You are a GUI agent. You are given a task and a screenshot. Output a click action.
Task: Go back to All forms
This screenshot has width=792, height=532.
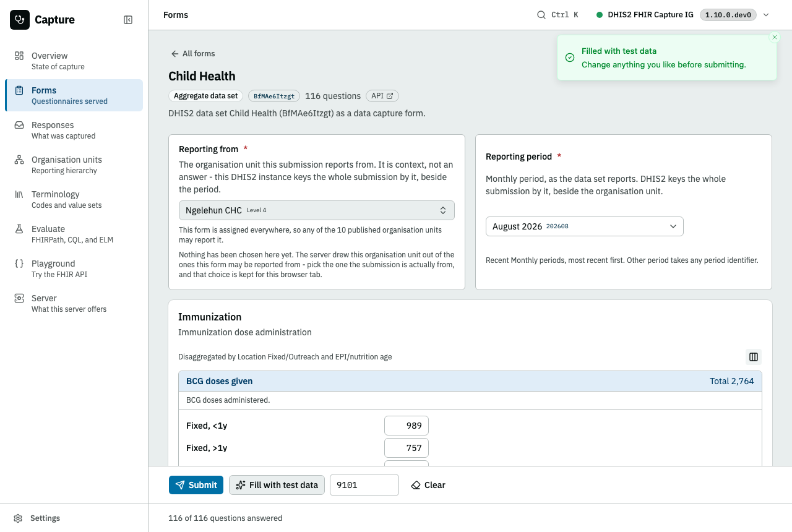[193, 54]
